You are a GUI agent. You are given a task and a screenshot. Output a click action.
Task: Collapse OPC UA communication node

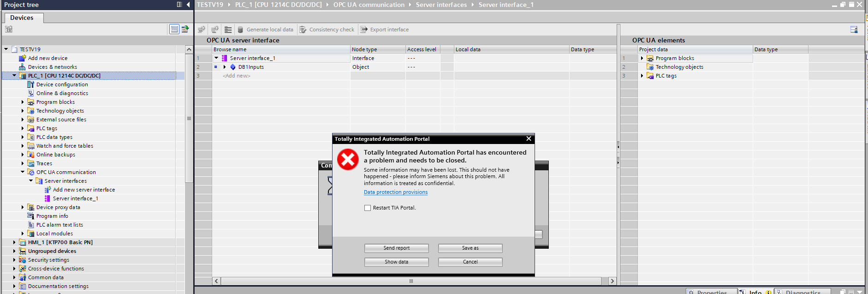coord(23,172)
